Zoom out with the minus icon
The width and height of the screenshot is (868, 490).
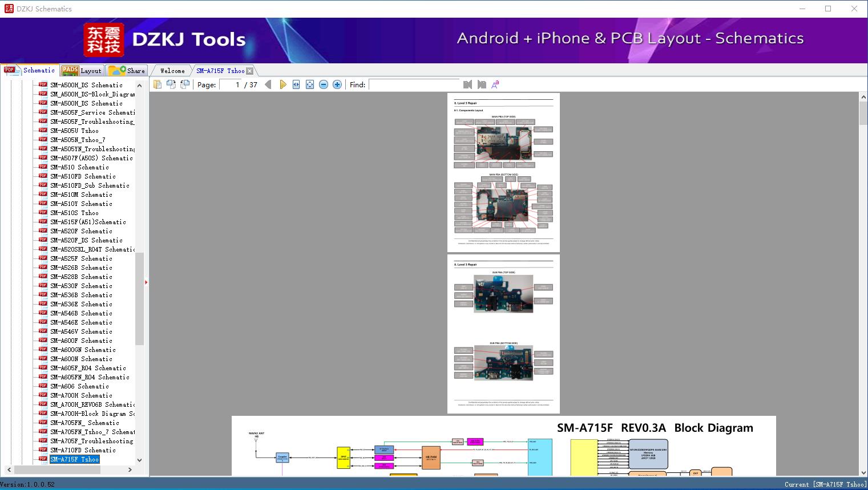pyautogui.click(x=324, y=84)
